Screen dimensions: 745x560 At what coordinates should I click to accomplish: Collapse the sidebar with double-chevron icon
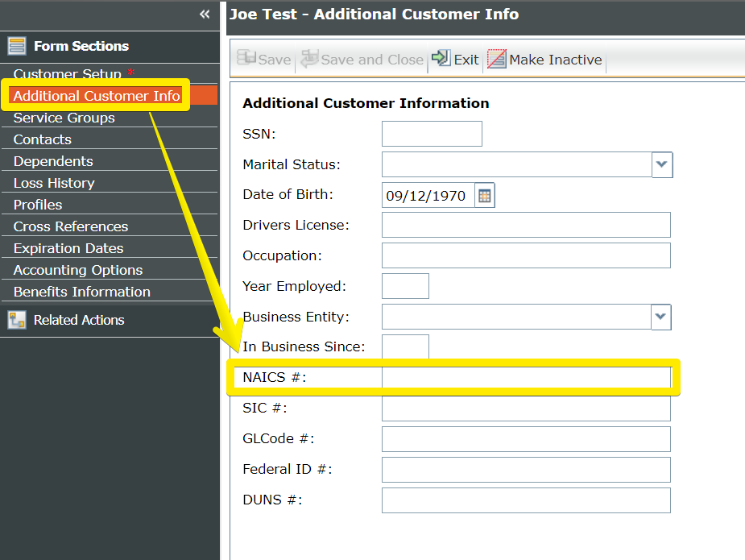205,15
